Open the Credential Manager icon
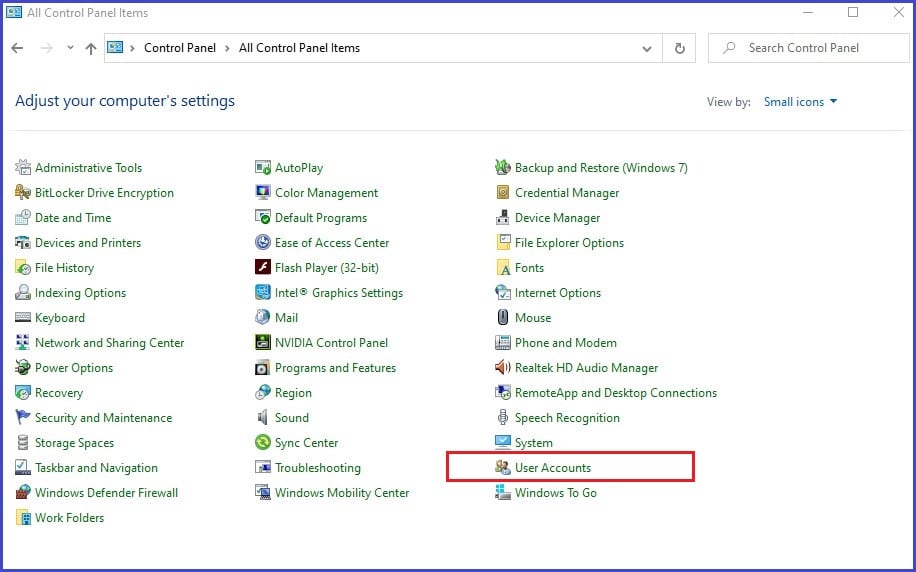Screen dimensions: 916x572 503,193
